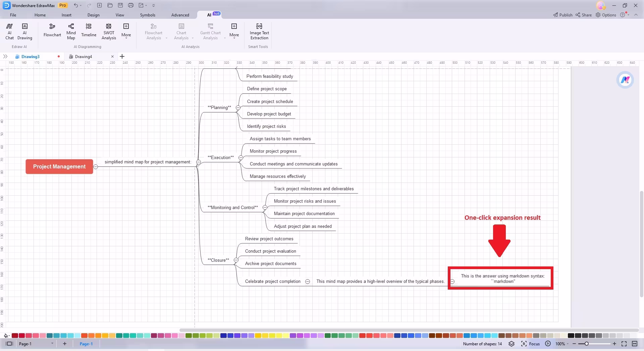Click the vertical scrollbar at right edge
Viewport: 644px width, 351px height.
(642, 244)
